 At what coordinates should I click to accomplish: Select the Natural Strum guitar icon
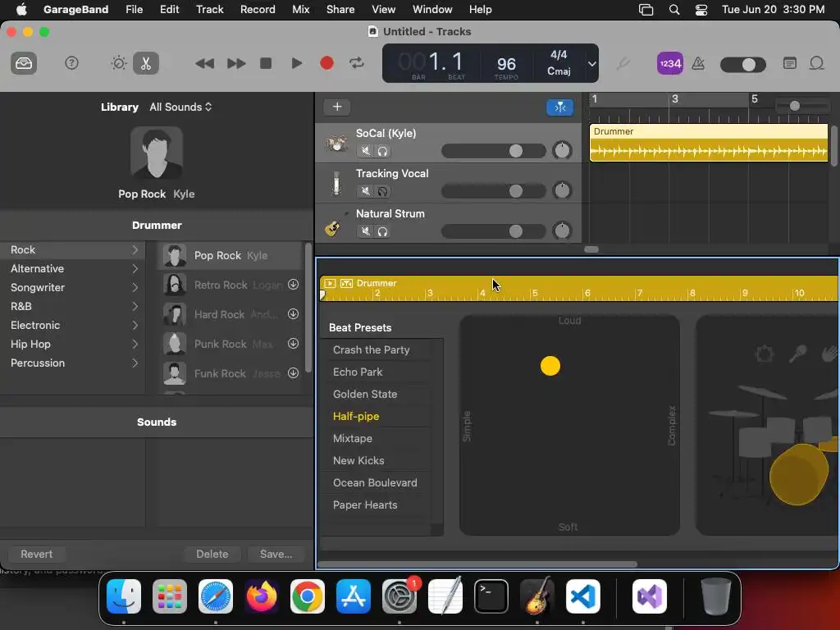pos(333,227)
